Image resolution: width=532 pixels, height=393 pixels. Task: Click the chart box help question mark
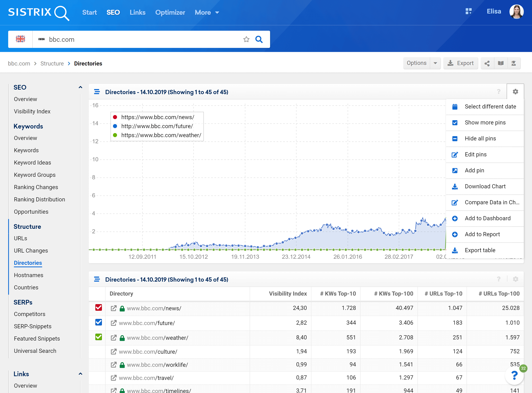(499, 91)
